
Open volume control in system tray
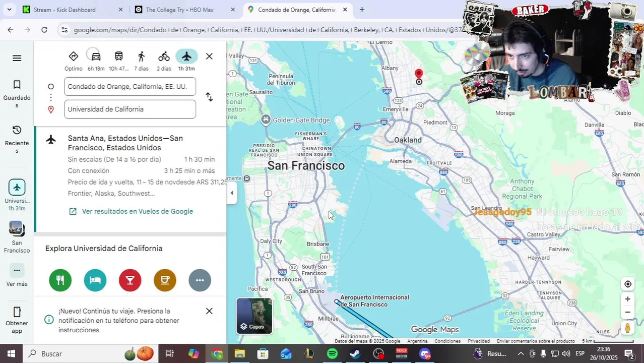point(566,354)
